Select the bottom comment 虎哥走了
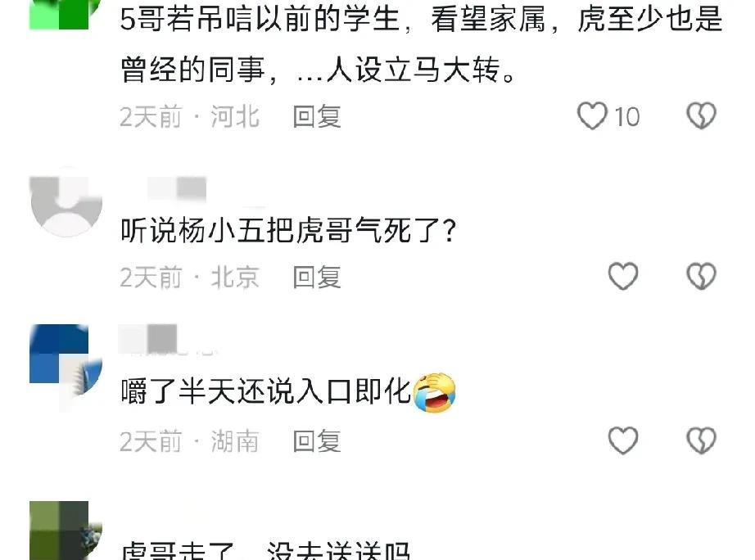Screen dimensions: 755x560 point(264,550)
